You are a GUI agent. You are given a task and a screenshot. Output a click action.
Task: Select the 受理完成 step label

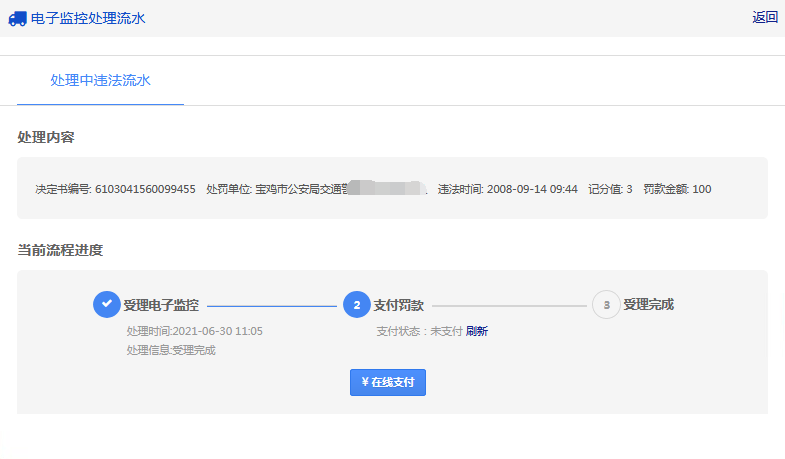pyautogui.click(x=649, y=305)
